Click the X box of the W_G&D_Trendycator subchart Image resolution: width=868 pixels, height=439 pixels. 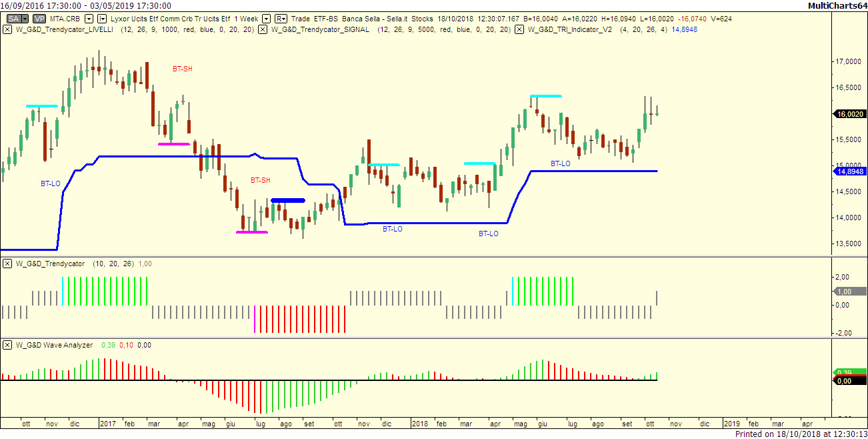coord(7,264)
